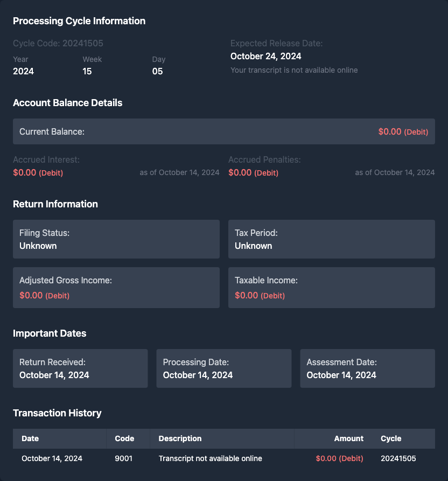The image size is (448, 481).
Task: Click the Current Balance row
Action: pos(223,131)
